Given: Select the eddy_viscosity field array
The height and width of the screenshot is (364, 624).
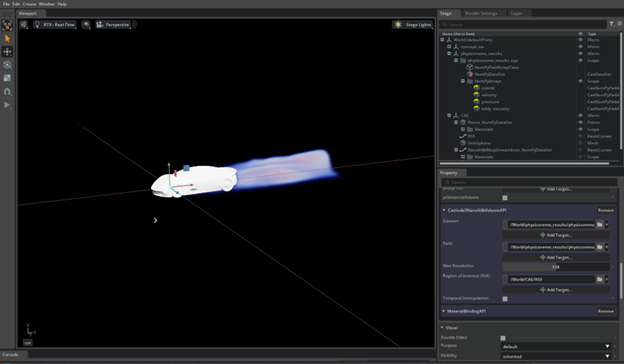Looking at the screenshot, I should [495, 109].
